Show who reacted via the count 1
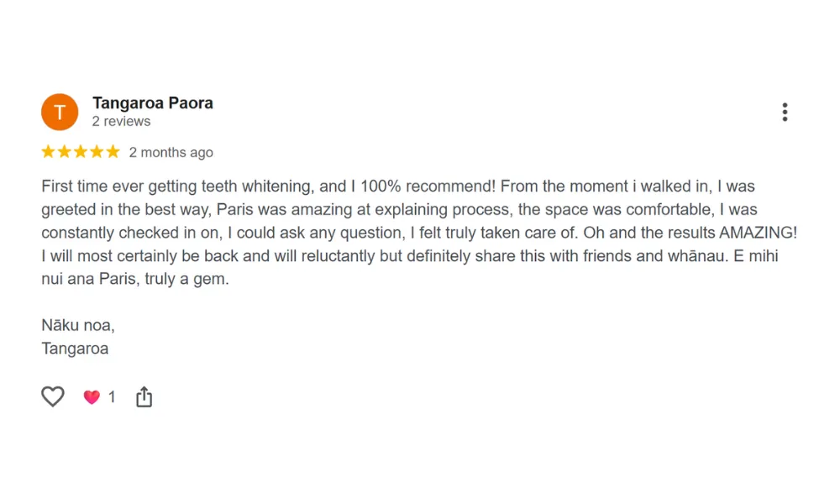Viewport: 840px width, 504px height. pyautogui.click(x=112, y=396)
